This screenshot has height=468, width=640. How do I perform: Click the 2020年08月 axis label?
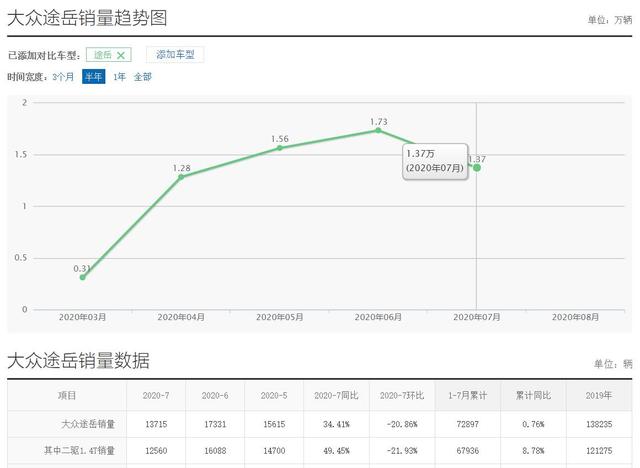click(576, 317)
